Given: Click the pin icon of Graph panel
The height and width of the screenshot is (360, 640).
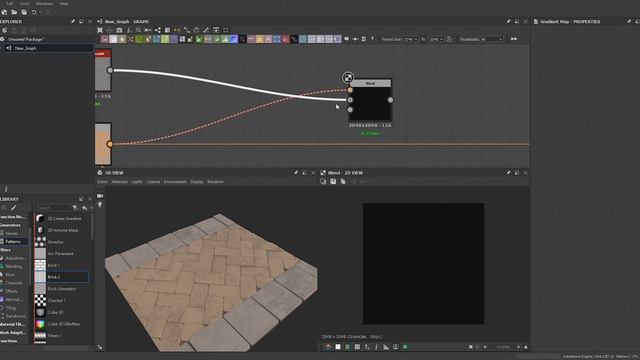Looking at the screenshot, I should 508,21.
